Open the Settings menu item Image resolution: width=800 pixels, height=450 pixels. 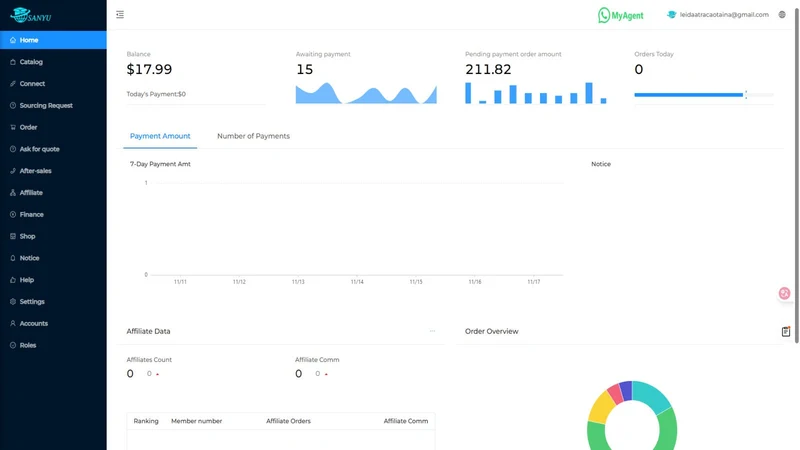[x=53, y=302]
